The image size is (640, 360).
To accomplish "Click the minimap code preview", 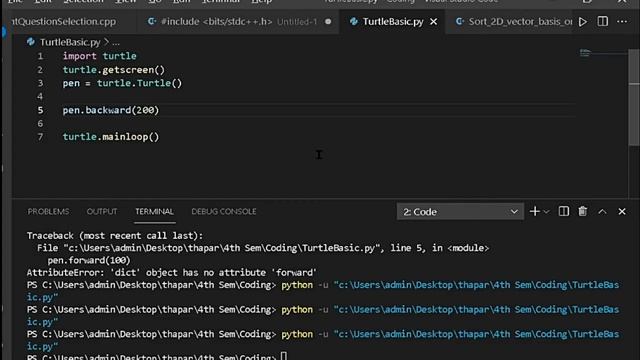I will (585, 53).
